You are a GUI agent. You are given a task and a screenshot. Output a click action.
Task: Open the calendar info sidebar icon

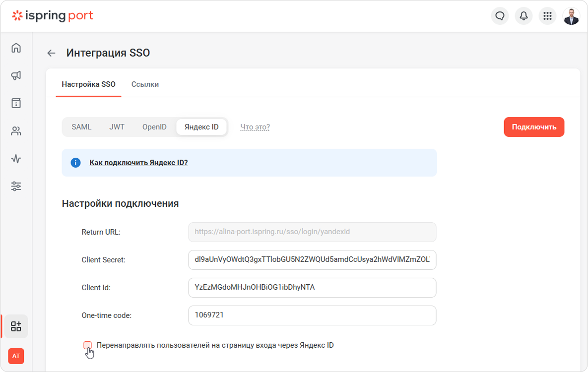pyautogui.click(x=16, y=103)
